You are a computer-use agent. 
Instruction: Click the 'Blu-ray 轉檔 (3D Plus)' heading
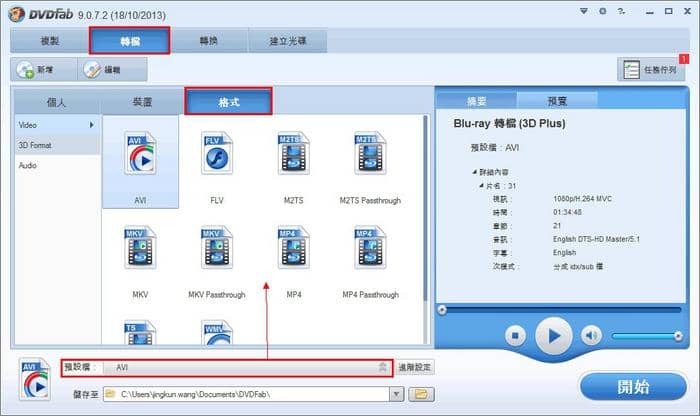(x=509, y=123)
